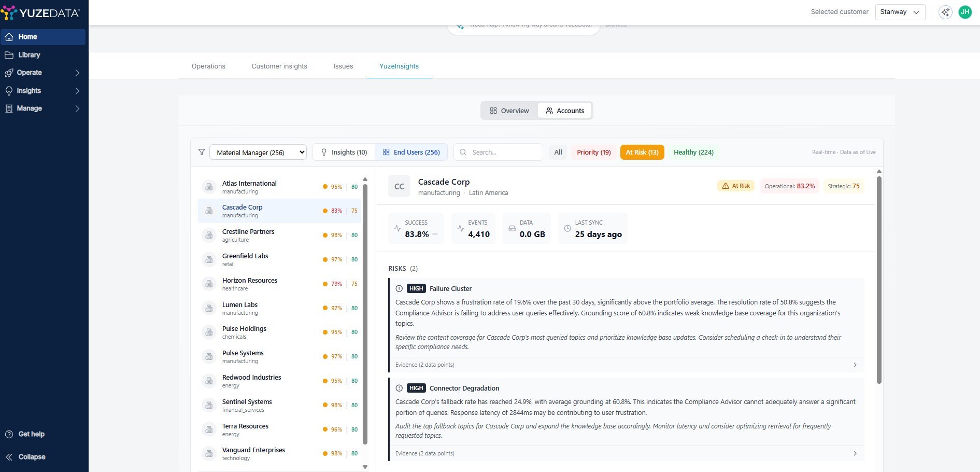
Task: Open the Stanway customer selector
Action: (x=900, y=12)
